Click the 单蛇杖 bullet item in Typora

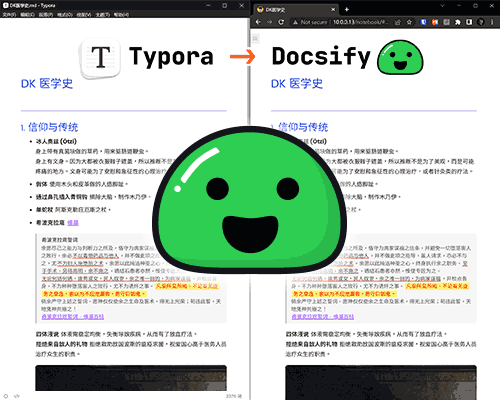pos(73,210)
